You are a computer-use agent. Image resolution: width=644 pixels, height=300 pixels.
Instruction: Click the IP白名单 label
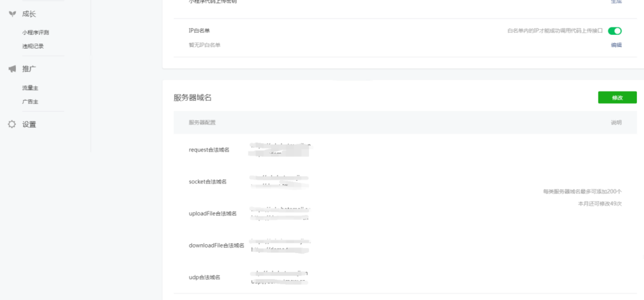pyautogui.click(x=199, y=30)
